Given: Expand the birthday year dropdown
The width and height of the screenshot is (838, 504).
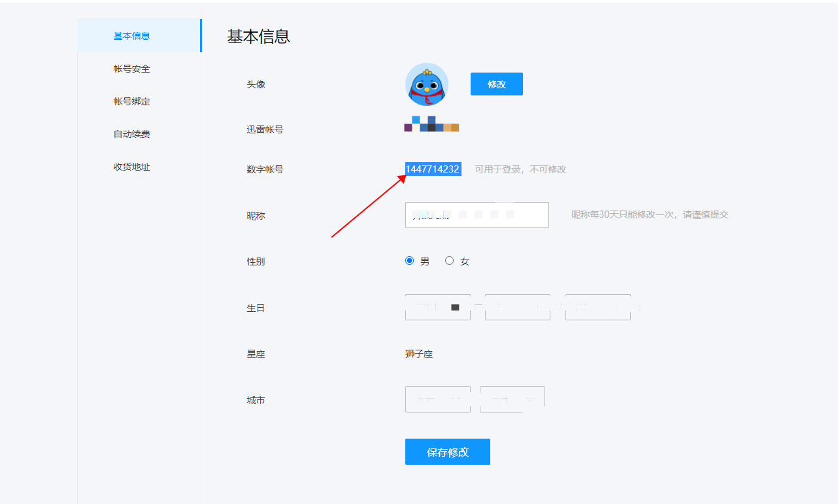Looking at the screenshot, I should (438, 307).
